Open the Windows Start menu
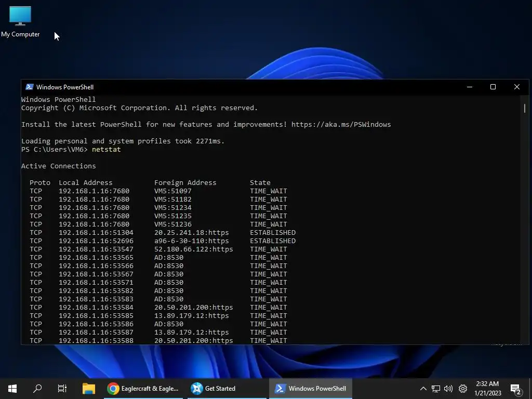This screenshot has width=532, height=399. tap(12, 389)
